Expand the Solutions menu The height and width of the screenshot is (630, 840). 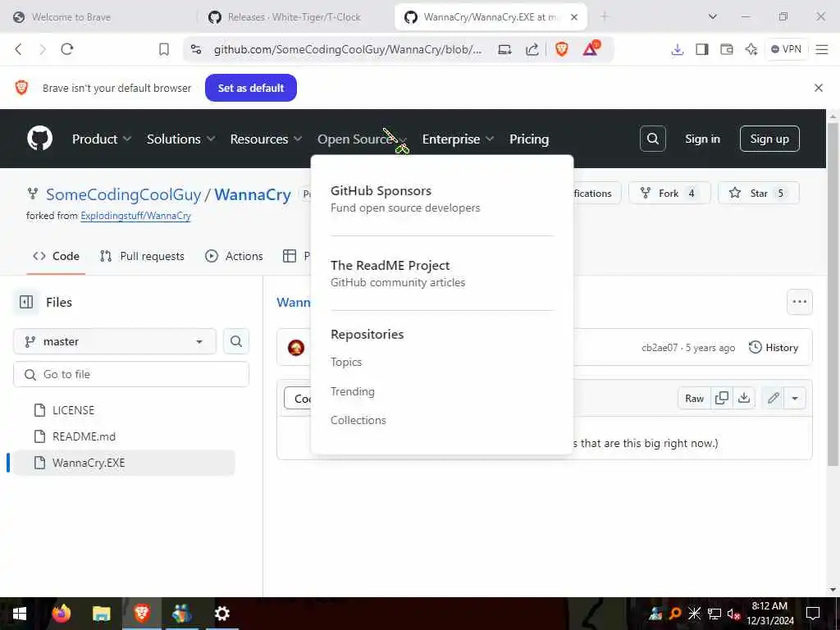tap(181, 139)
